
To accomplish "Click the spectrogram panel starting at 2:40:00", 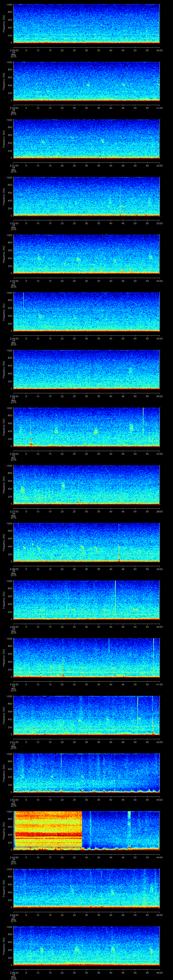I will (86, 657).
